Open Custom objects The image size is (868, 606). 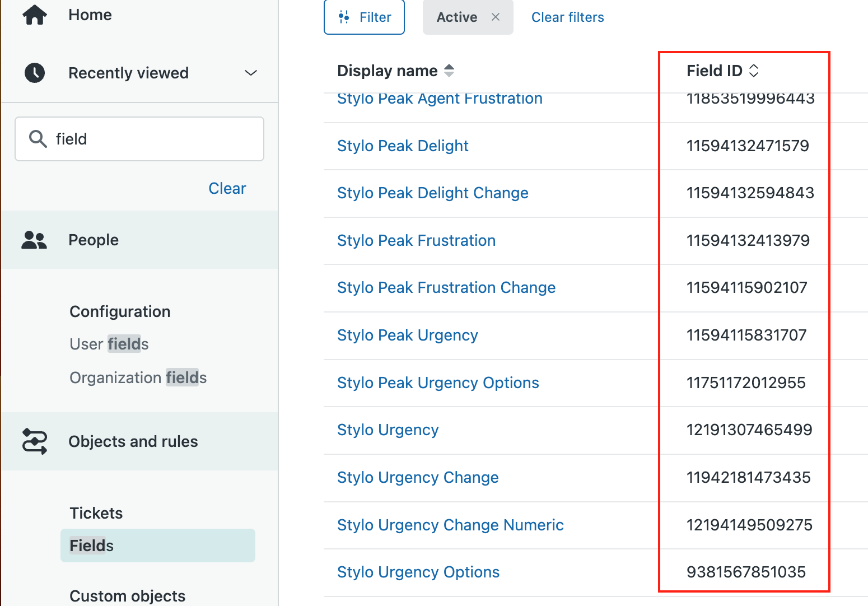point(128,596)
